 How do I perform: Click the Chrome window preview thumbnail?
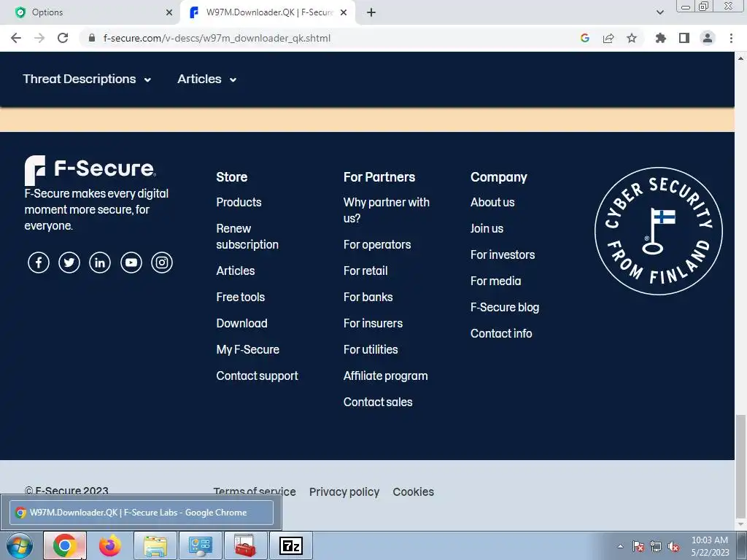[x=142, y=513]
